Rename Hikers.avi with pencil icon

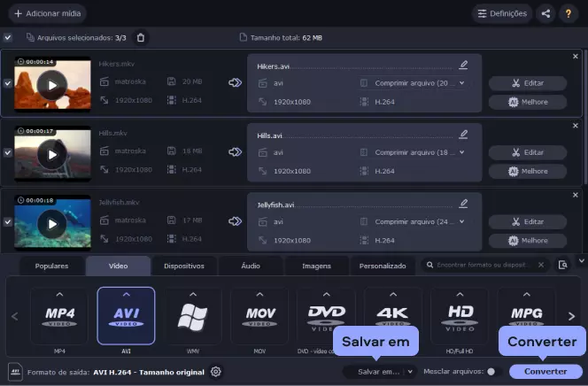463,66
